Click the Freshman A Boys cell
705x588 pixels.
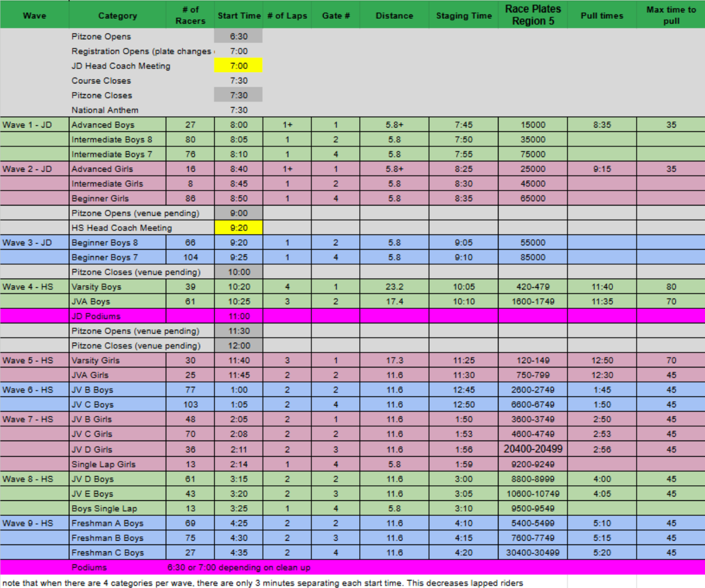click(118, 523)
